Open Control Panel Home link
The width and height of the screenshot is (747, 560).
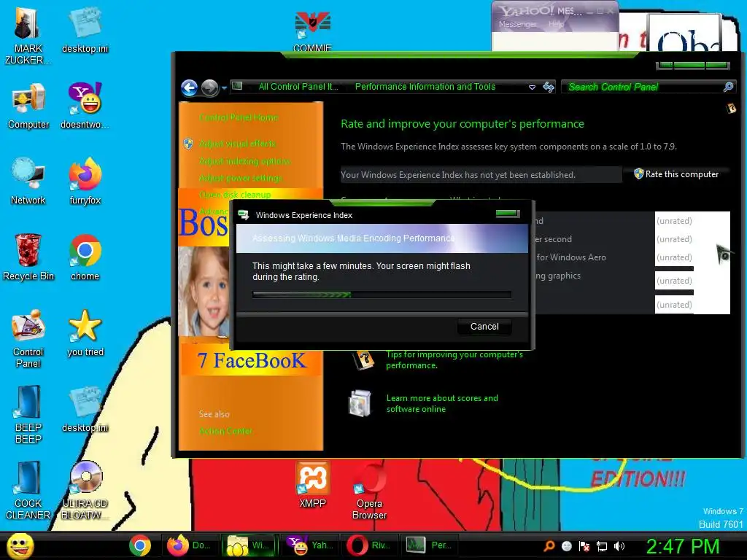[239, 117]
